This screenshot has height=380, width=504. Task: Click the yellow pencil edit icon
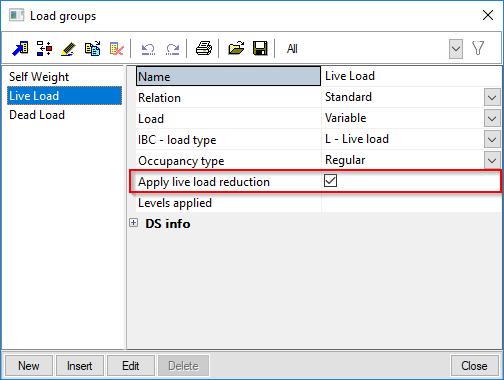[68, 49]
